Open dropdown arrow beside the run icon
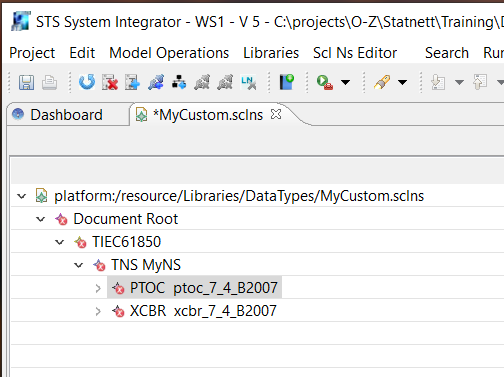This screenshot has width=504, height=377. 345,82
